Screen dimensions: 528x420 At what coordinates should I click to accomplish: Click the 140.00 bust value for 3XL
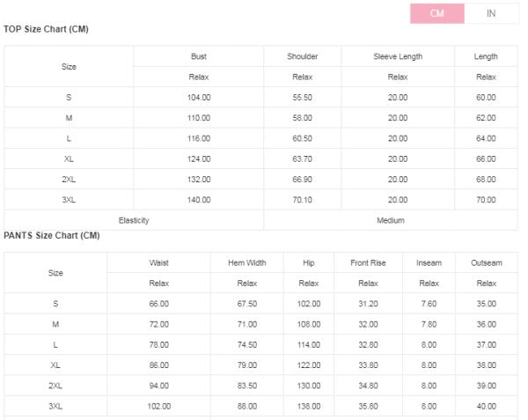tap(199, 200)
